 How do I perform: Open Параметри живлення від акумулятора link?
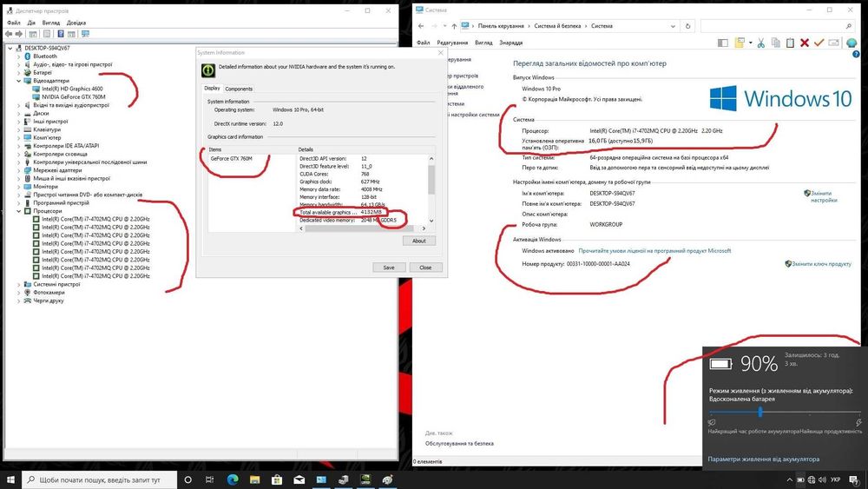click(763, 459)
